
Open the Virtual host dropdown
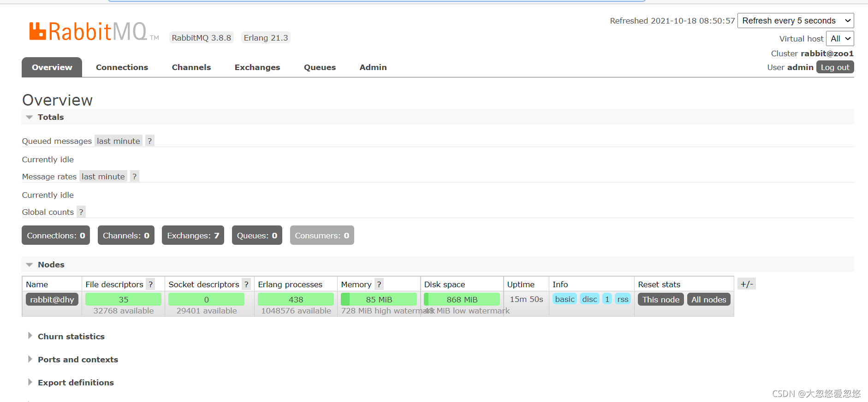(840, 39)
